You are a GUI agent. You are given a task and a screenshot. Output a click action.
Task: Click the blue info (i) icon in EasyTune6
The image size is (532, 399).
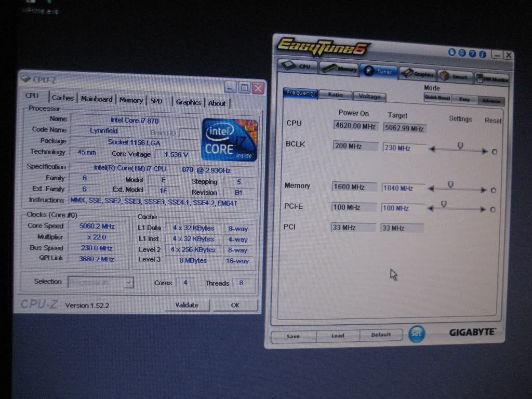click(482, 54)
